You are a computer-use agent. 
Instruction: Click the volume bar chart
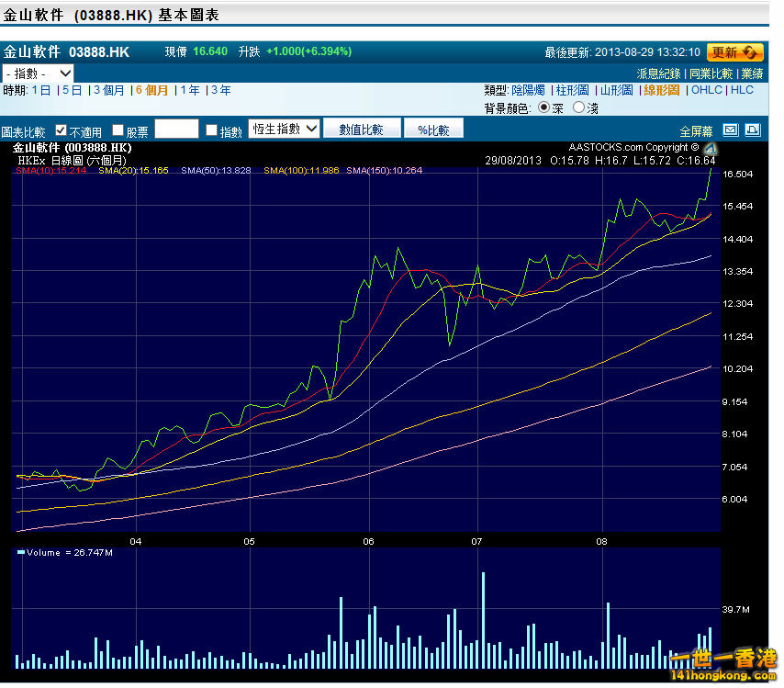pyautogui.click(x=366, y=609)
